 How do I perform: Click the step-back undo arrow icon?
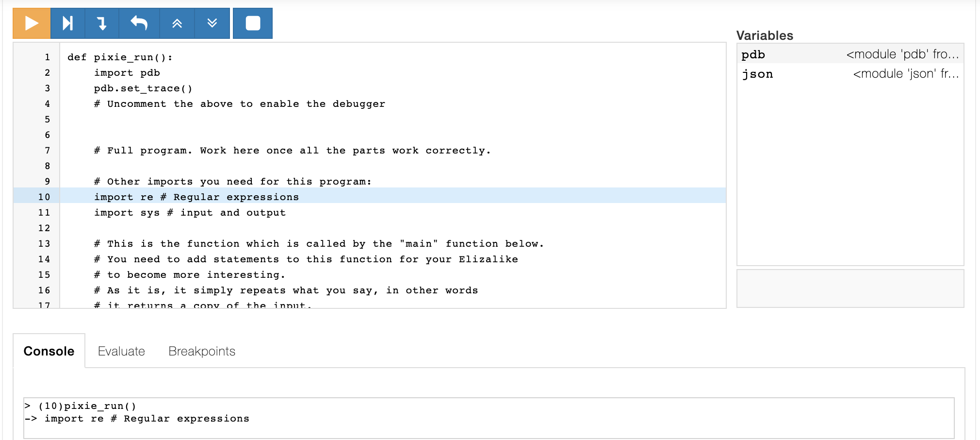point(137,23)
